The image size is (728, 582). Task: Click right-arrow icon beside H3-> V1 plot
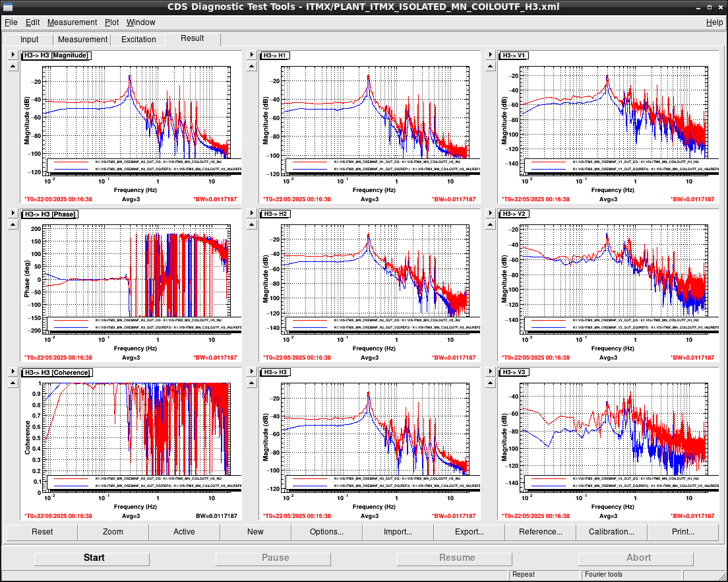[x=491, y=55]
